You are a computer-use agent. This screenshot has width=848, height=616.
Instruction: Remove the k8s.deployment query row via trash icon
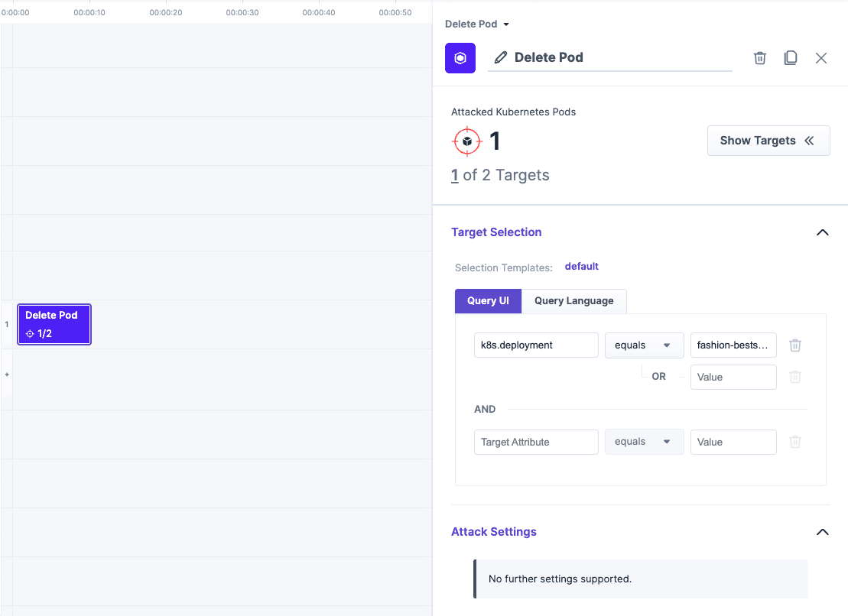click(795, 345)
